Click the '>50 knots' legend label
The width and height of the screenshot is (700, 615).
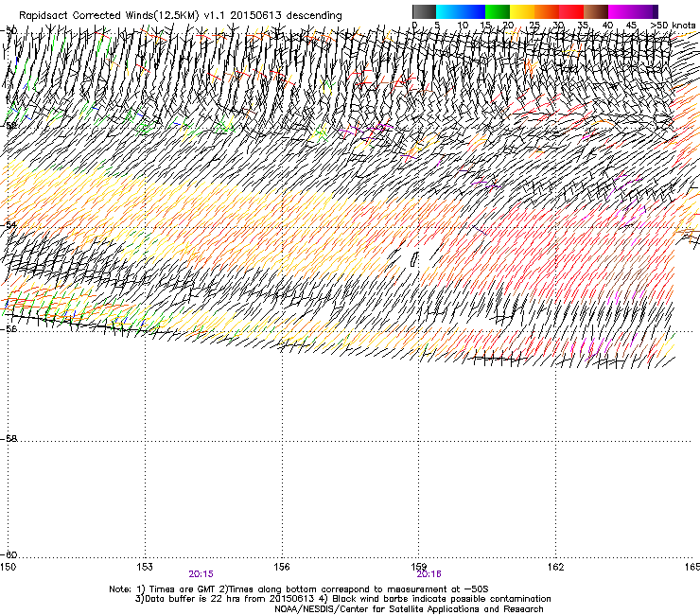pyautogui.click(x=673, y=26)
